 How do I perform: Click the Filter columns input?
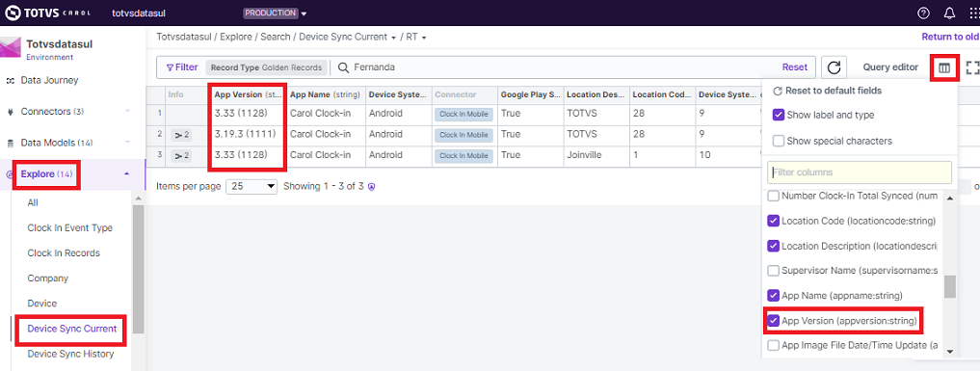click(860, 172)
